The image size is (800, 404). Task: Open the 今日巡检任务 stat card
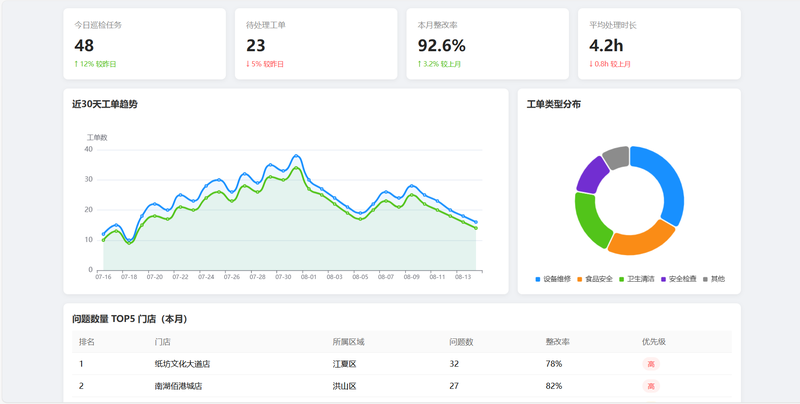coord(144,44)
